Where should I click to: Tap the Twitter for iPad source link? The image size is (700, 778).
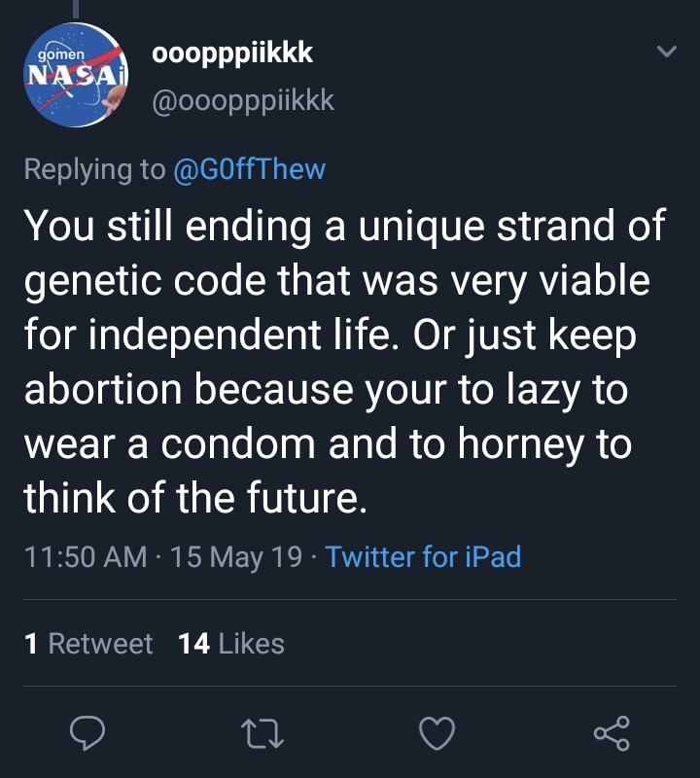(x=423, y=556)
